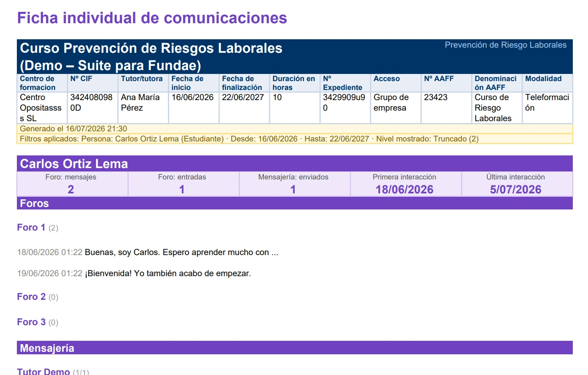Viewport: 588px width, 375px height.
Task: Click the 'Generado el 16/07/2026 21:30' line
Action: pyautogui.click(x=295, y=129)
